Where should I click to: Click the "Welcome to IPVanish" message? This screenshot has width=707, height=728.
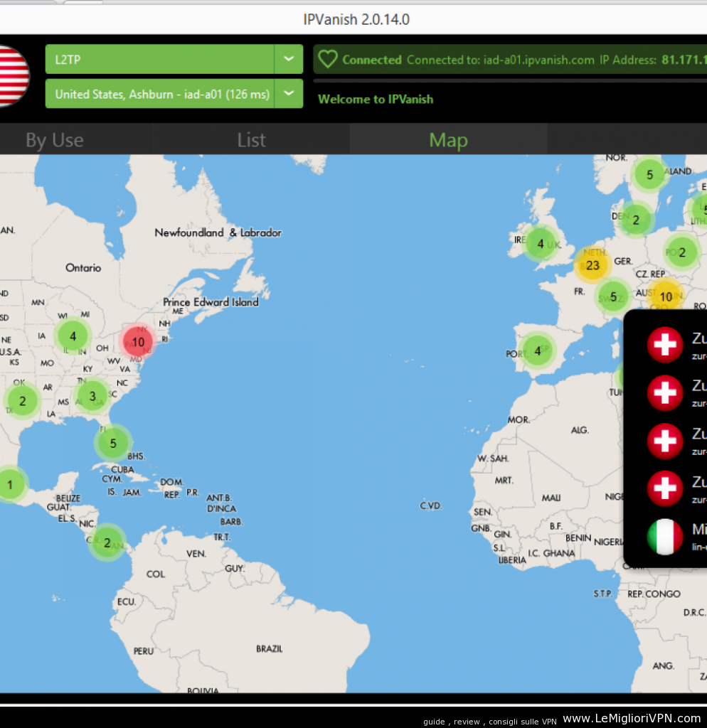tap(376, 100)
